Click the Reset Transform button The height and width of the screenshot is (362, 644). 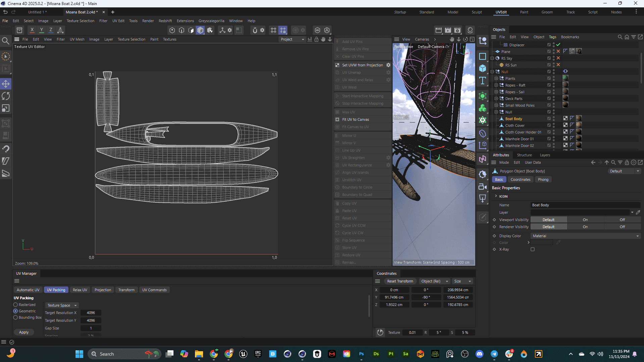tap(400, 281)
